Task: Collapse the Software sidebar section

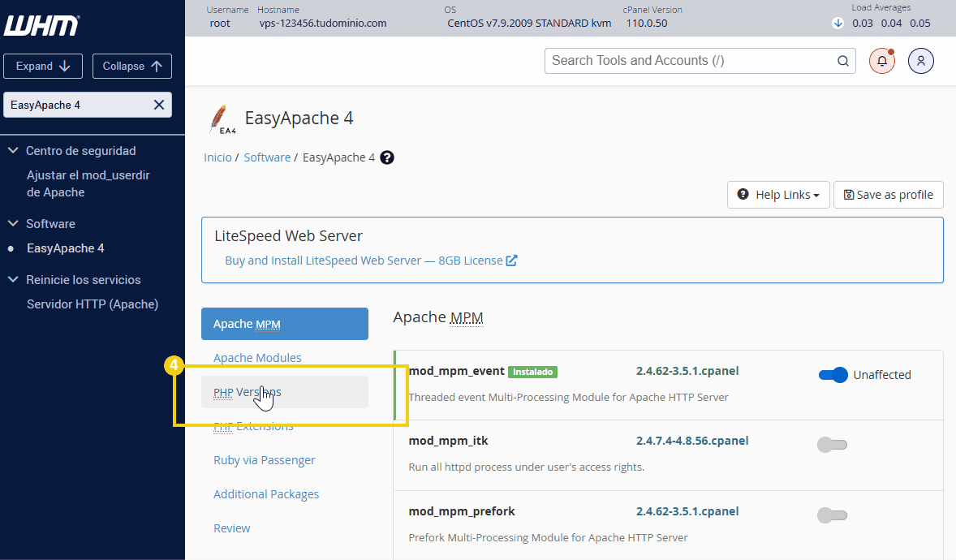Action: [13, 224]
